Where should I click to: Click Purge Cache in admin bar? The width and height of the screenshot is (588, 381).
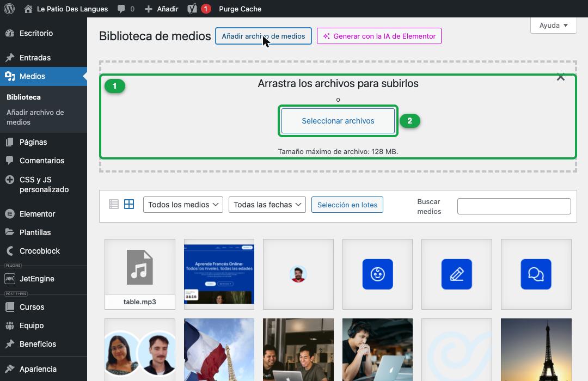pos(240,9)
